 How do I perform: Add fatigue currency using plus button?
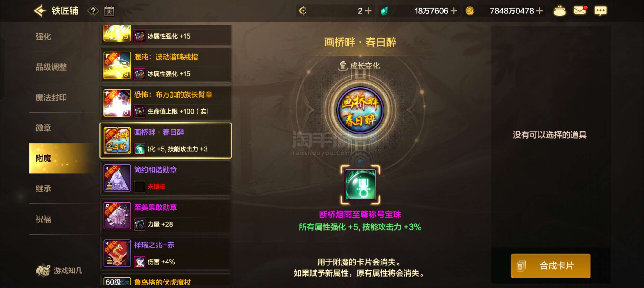coord(368,11)
